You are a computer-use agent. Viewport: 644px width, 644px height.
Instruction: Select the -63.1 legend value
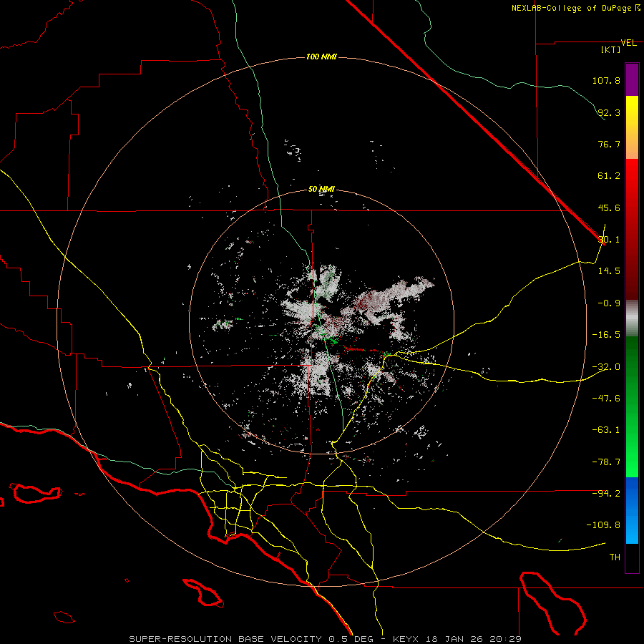pos(606,430)
